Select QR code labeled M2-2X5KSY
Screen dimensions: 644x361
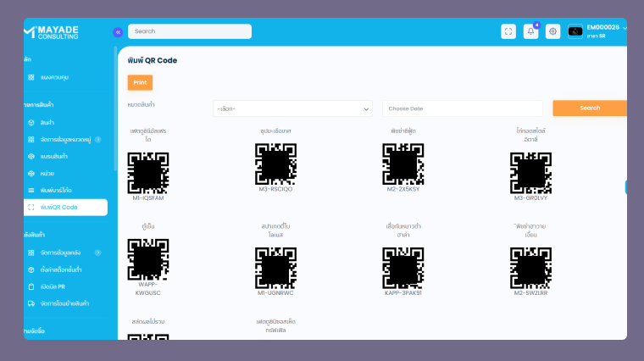coord(402,164)
